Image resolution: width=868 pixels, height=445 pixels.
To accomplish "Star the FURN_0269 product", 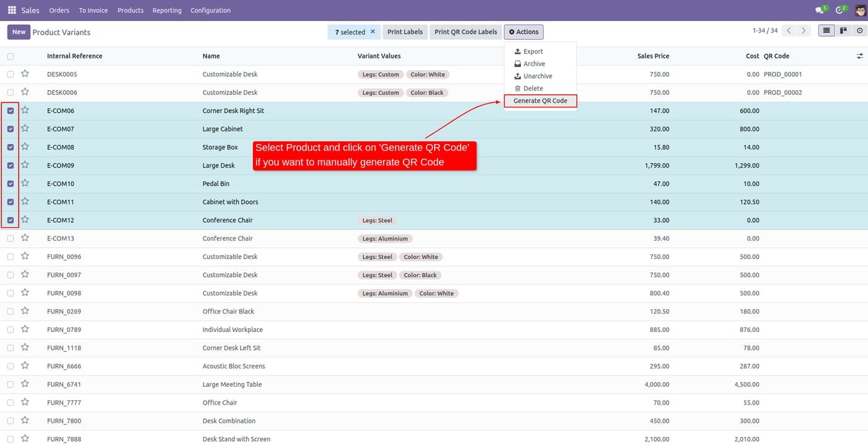I will point(25,311).
